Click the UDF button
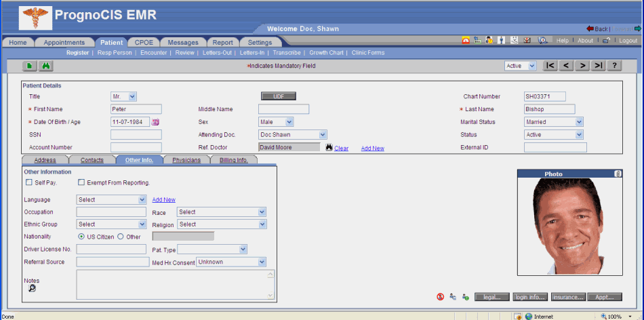 pyautogui.click(x=279, y=96)
